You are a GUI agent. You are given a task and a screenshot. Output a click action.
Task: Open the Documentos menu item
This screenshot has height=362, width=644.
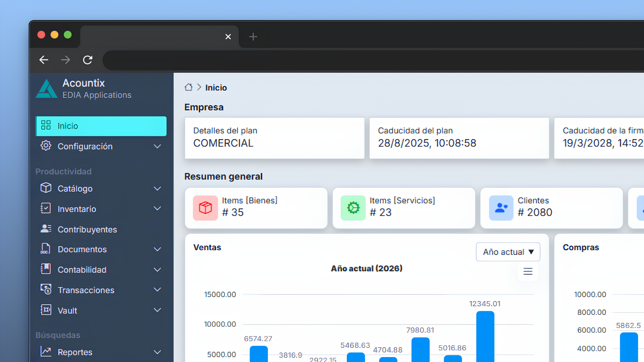pyautogui.click(x=101, y=249)
